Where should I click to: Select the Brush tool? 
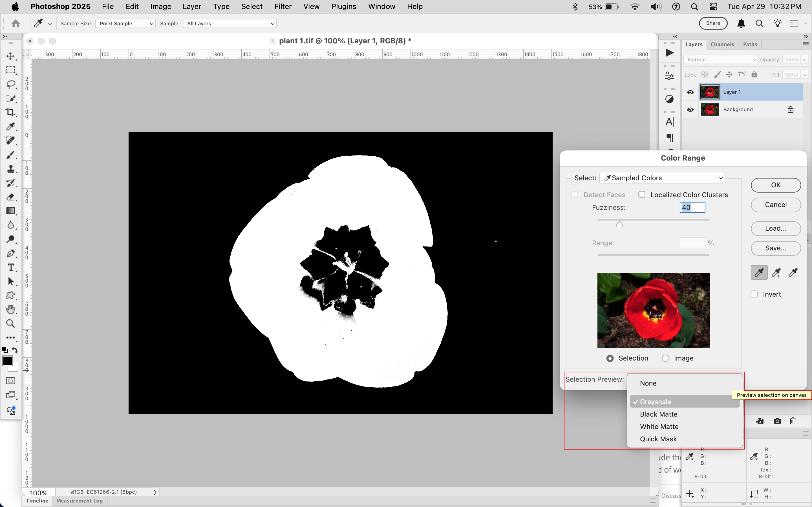pos(10,155)
